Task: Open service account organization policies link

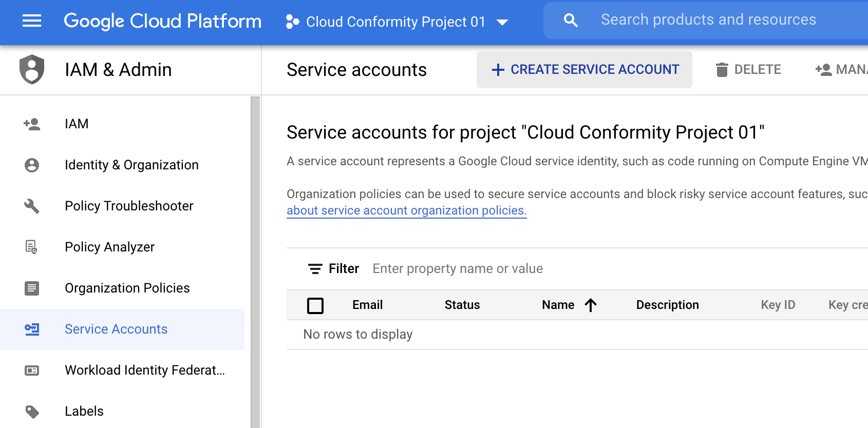Action: pyautogui.click(x=406, y=210)
